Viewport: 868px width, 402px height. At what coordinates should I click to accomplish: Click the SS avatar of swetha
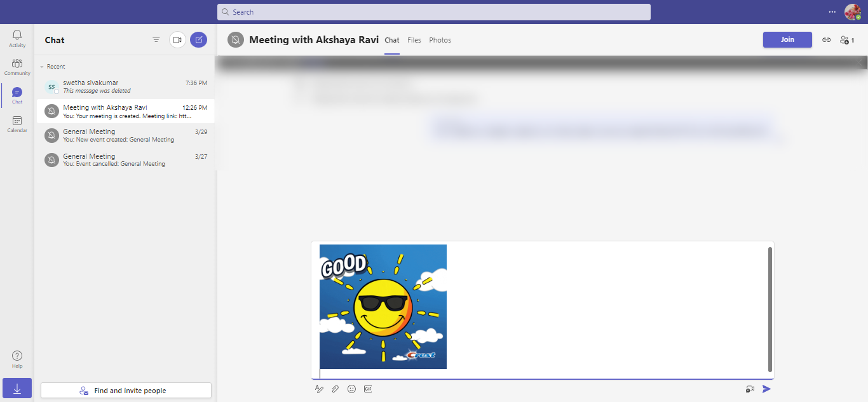(x=51, y=87)
